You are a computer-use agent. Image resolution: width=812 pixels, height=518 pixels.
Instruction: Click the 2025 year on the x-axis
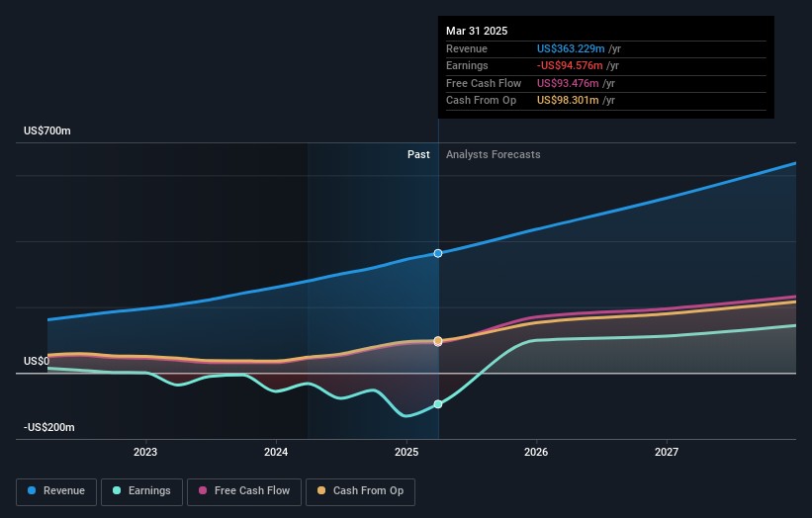coord(406,453)
